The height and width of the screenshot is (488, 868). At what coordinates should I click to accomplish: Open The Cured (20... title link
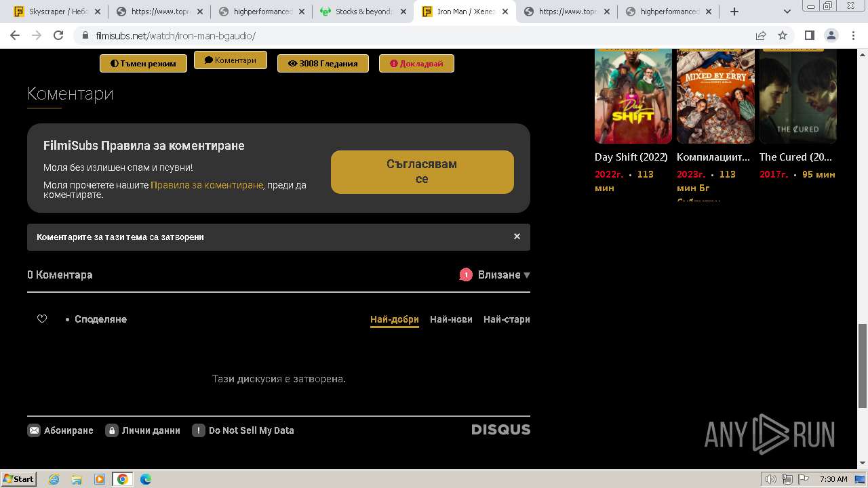795,157
